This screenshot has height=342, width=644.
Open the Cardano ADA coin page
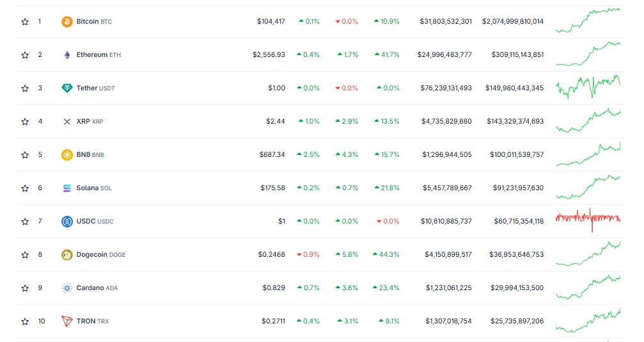[97, 288]
